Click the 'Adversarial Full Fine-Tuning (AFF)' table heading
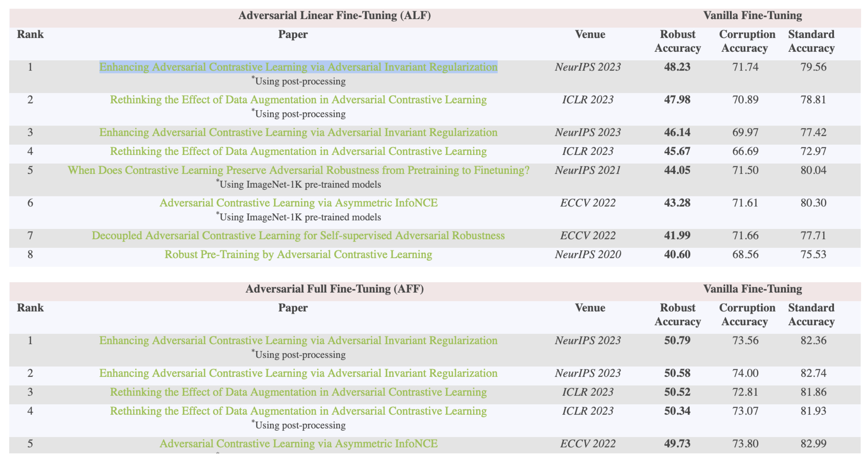 (334, 289)
